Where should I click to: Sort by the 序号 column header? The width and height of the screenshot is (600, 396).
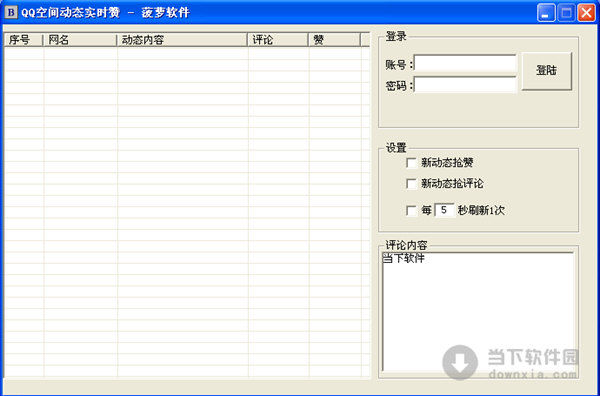click(24, 40)
